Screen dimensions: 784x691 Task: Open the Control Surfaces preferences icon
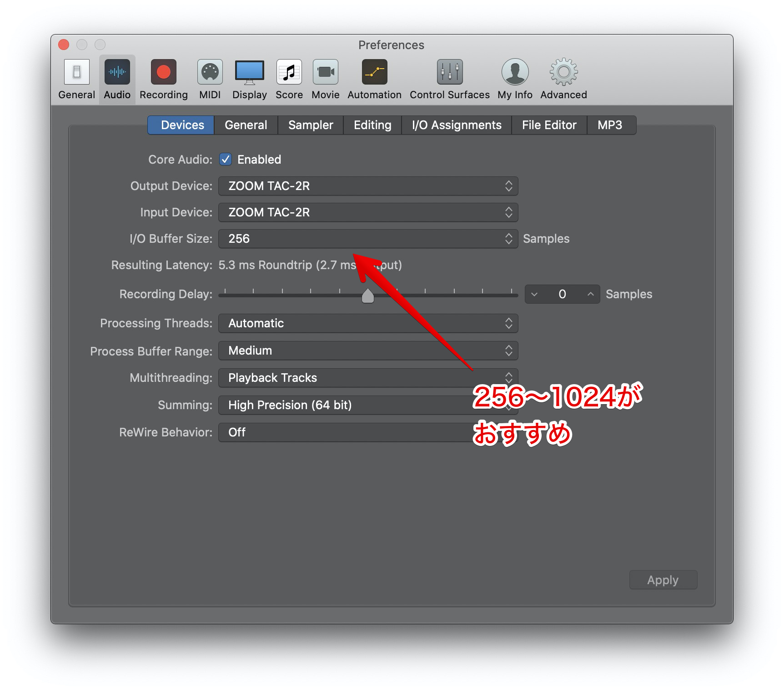pyautogui.click(x=449, y=73)
